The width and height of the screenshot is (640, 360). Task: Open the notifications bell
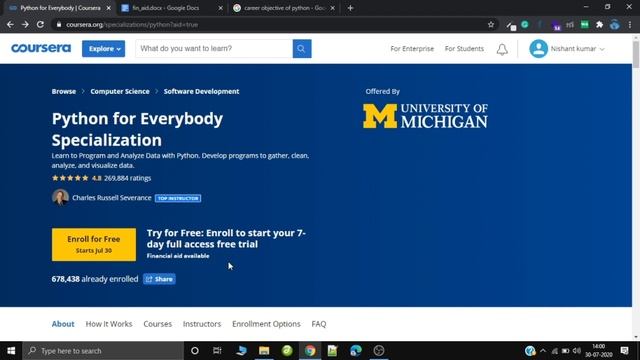[502, 49]
